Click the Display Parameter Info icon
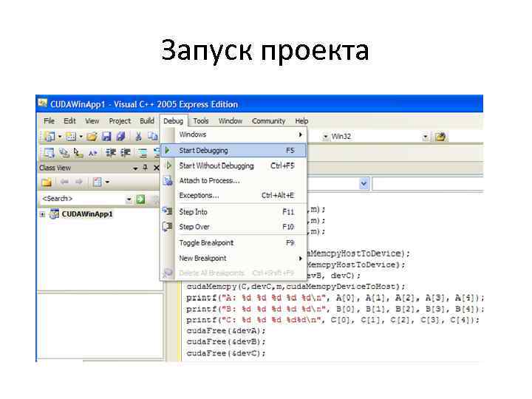 click(64, 153)
